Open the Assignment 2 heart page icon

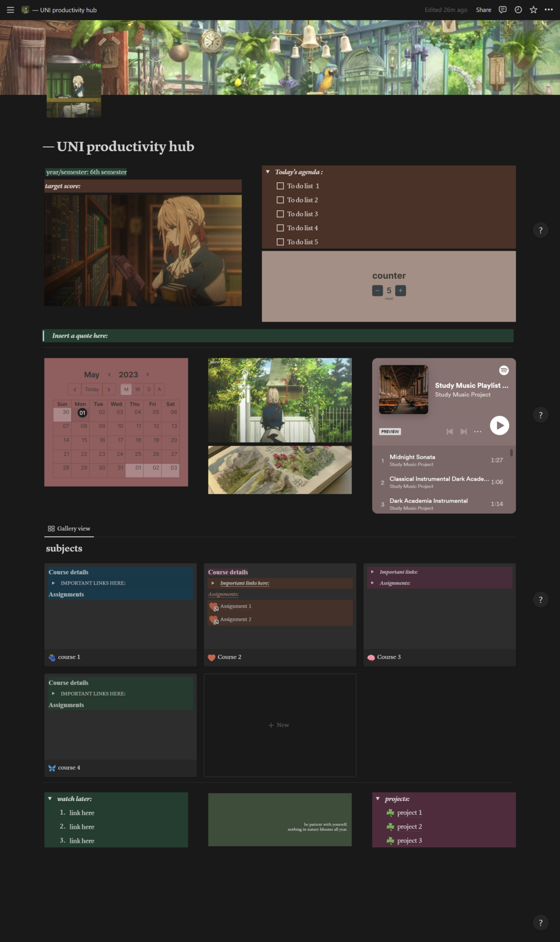coord(213,620)
